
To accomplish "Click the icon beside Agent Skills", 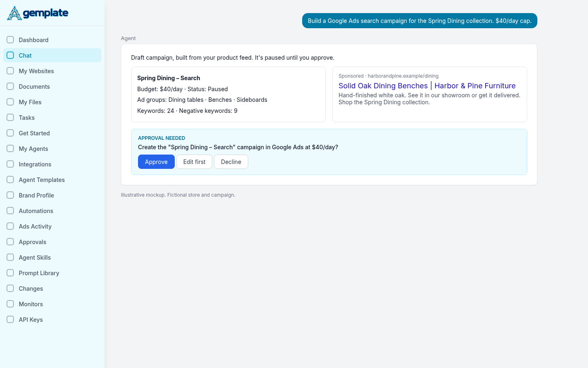I will click(10, 257).
